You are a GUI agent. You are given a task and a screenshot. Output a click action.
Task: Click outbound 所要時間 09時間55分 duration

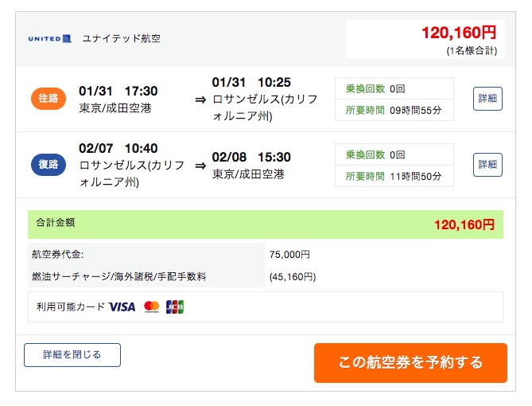[394, 110]
